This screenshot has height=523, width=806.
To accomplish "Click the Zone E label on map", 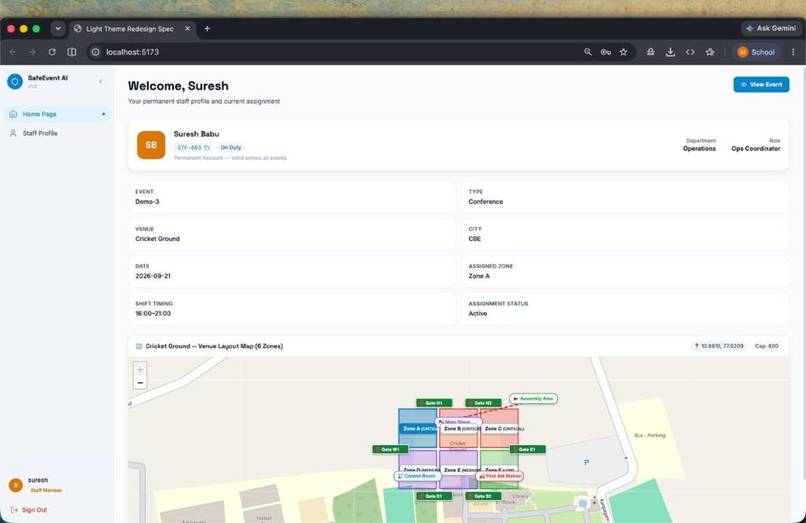I will tap(461, 470).
